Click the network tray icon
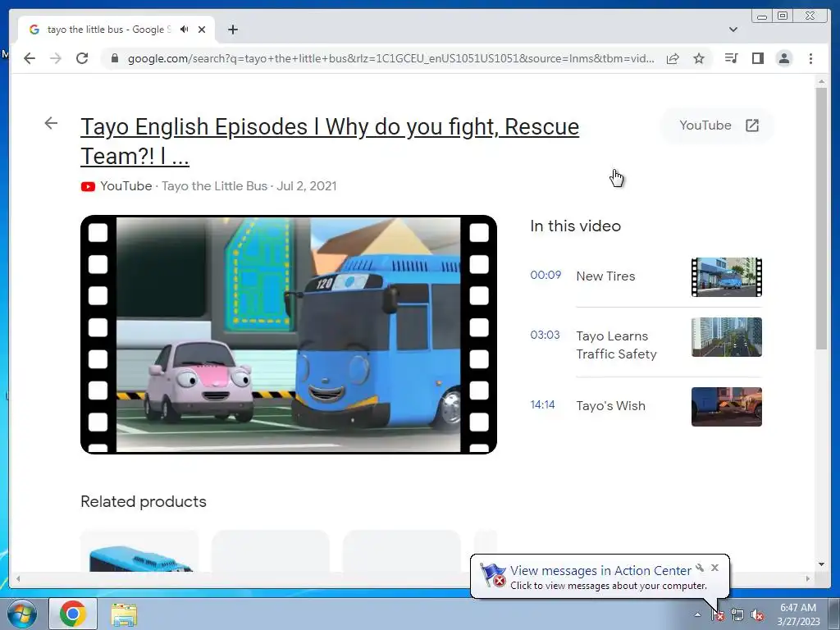 737,615
